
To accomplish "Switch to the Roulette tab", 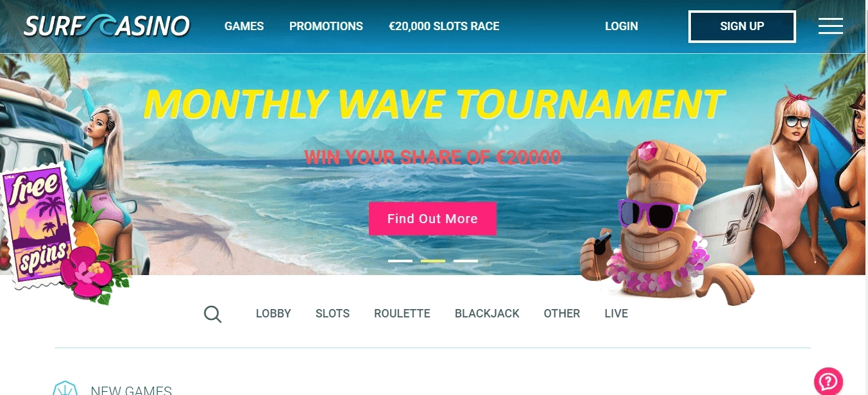I will [402, 314].
